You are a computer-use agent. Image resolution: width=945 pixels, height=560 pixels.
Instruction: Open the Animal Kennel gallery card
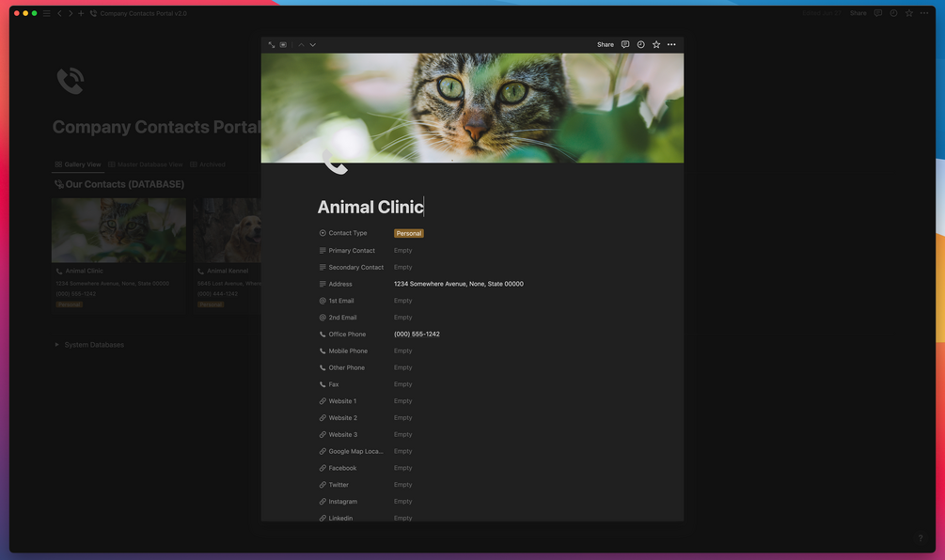click(x=228, y=256)
